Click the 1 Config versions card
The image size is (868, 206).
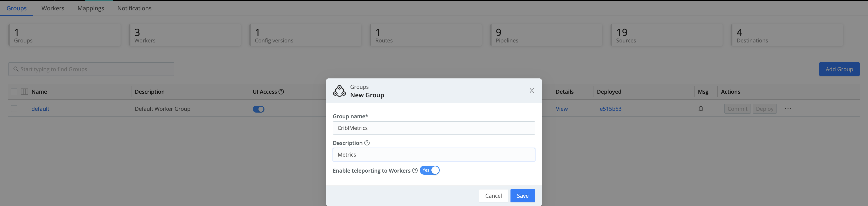pos(305,35)
